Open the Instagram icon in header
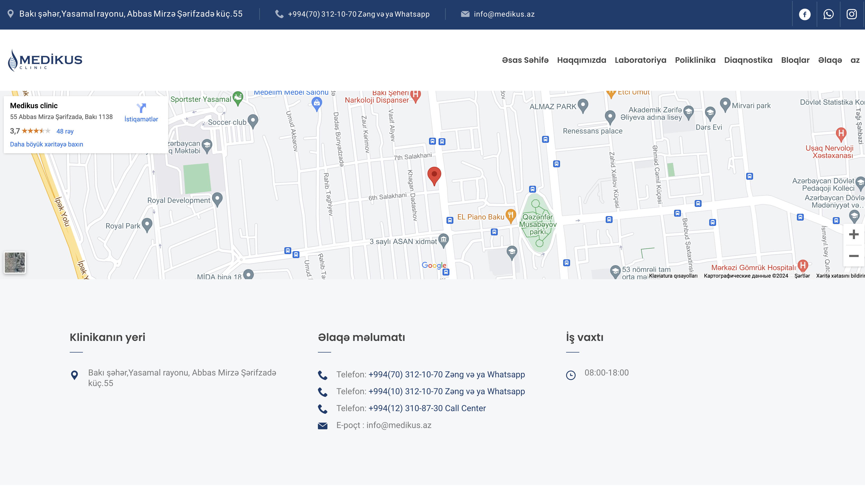The height and width of the screenshot is (504, 865). point(852,14)
